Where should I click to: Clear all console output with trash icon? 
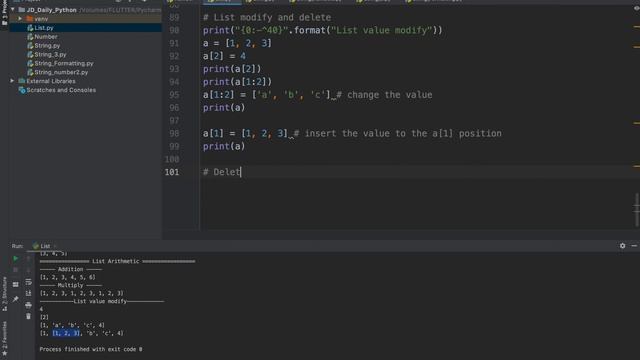click(x=28, y=316)
